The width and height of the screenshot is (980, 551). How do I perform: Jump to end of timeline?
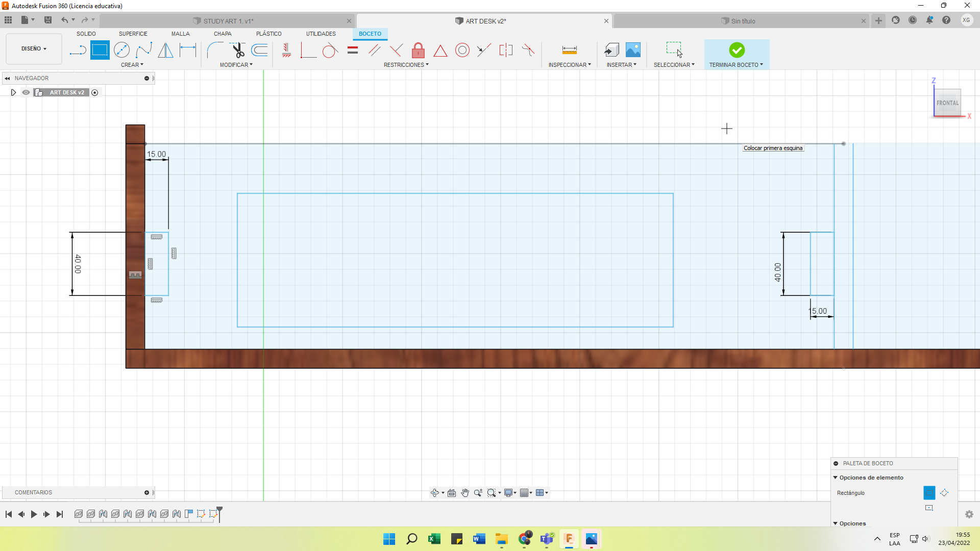(x=60, y=514)
